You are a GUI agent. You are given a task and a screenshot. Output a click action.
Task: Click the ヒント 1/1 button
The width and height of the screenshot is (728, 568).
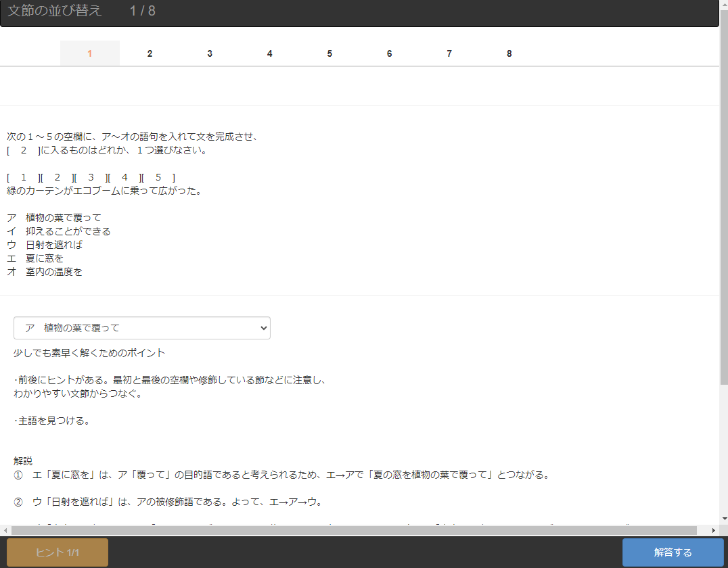coord(58,552)
